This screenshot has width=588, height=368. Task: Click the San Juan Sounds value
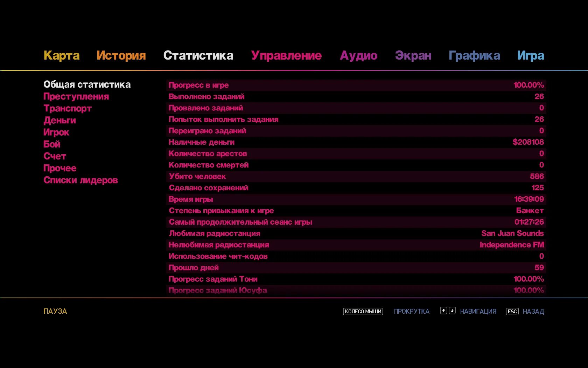point(513,233)
